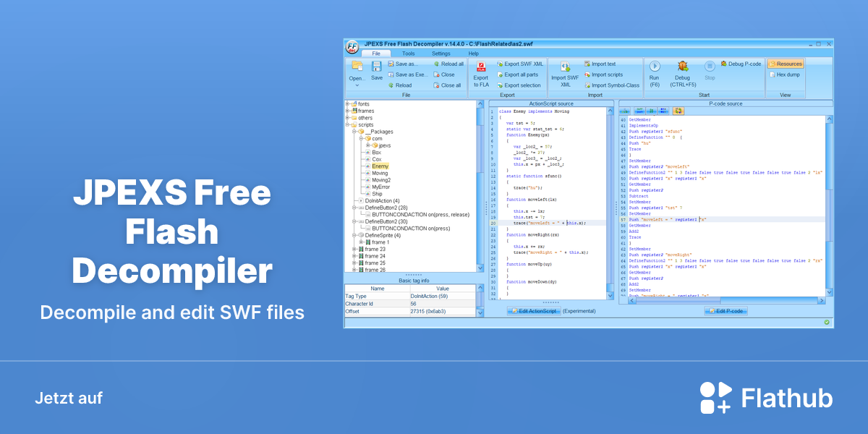Select the Enemy script in the tree

(x=380, y=166)
